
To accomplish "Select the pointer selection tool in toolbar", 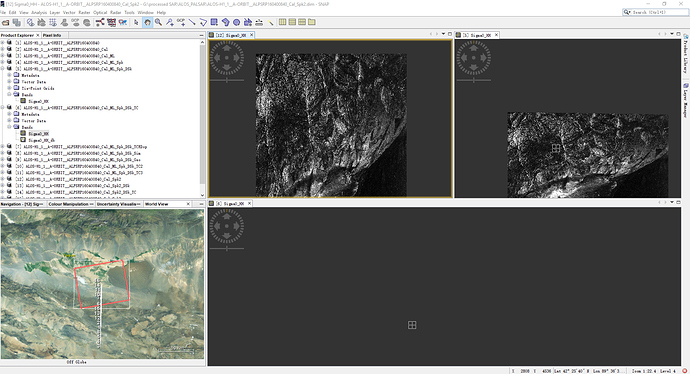I will [136, 22].
